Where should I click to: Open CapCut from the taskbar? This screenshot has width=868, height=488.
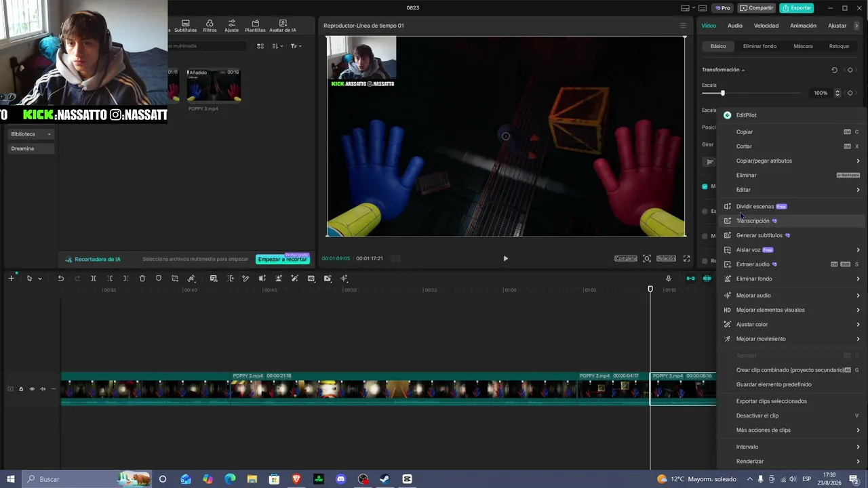[407, 479]
